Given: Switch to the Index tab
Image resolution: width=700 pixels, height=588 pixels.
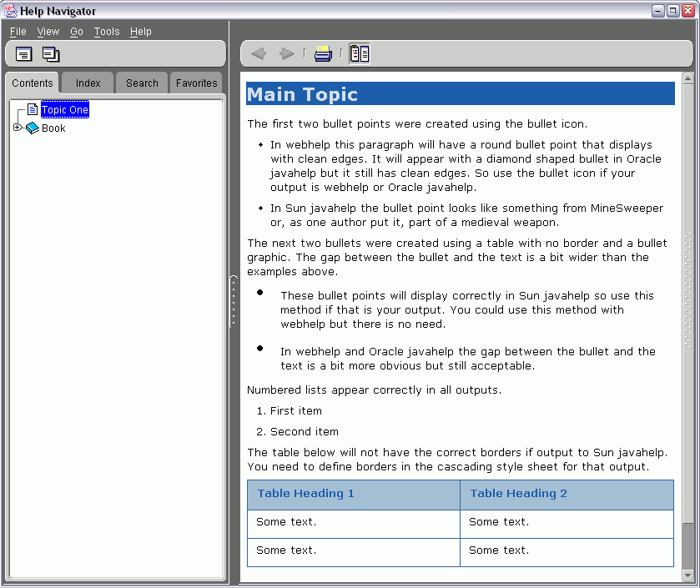Looking at the screenshot, I should (x=88, y=83).
